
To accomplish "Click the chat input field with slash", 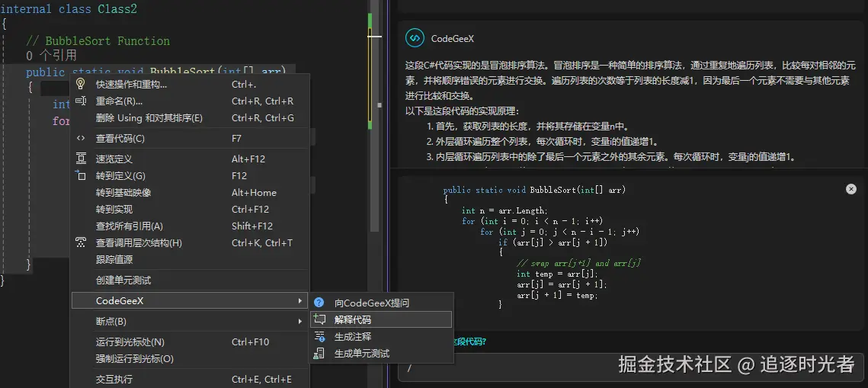I will tap(630, 368).
